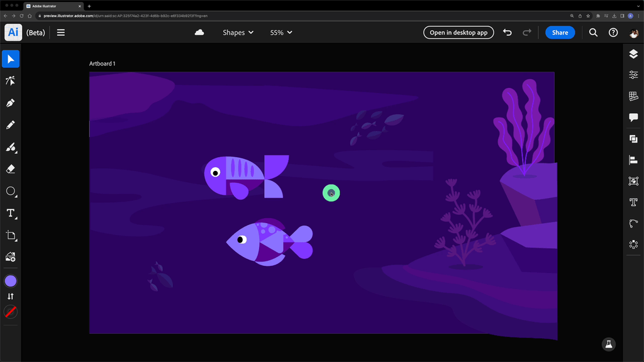Viewport: 644px width, 362px height.
Task: Undo the last action with the undo arrow
Action: point(508,32)
